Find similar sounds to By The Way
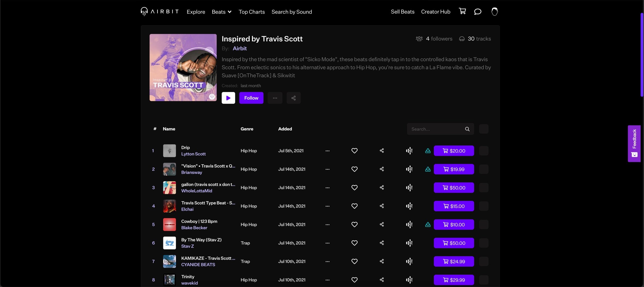The height and width of the screenshot is (287, 644). (x=409, y=243)
